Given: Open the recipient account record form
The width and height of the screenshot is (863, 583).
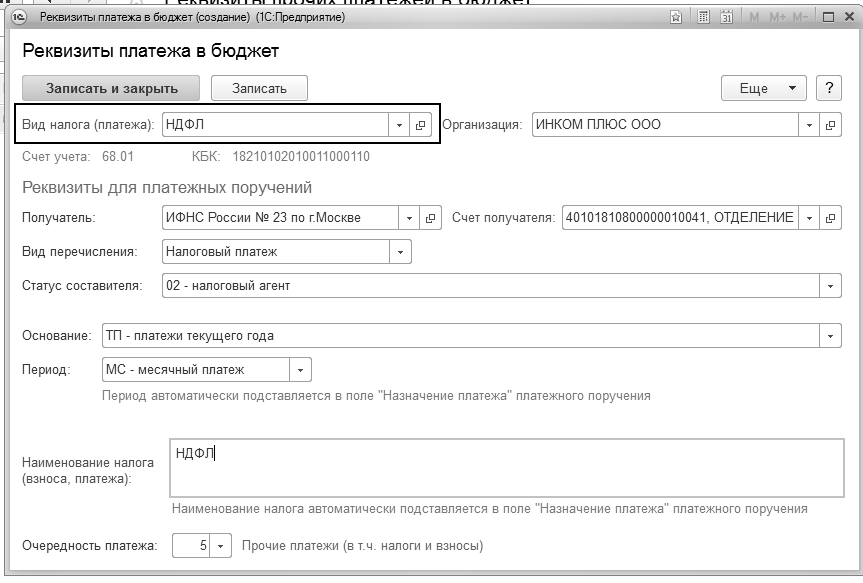Looking at the screenshot, I should 830,218.
